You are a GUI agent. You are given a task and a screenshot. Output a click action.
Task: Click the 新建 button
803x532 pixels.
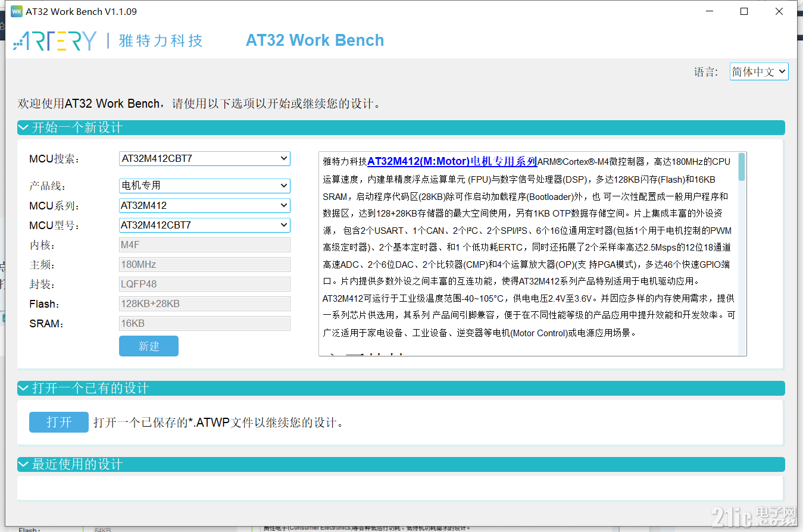(x=149, y=346)
